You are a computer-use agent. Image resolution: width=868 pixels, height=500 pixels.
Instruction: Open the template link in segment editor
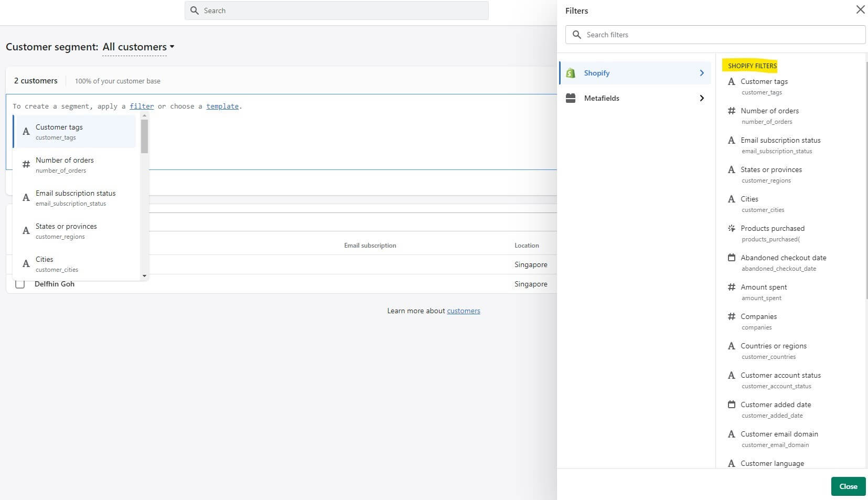pos(222,106)
